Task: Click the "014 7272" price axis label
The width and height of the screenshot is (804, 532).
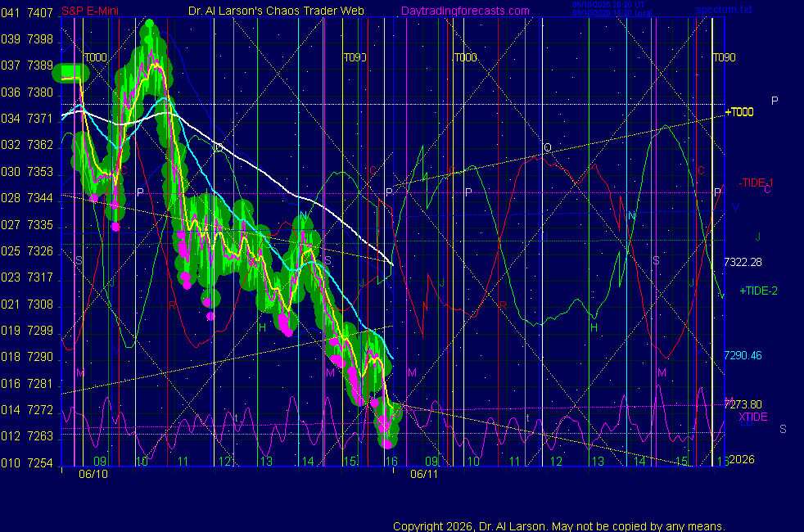Action: click(27, 410)
